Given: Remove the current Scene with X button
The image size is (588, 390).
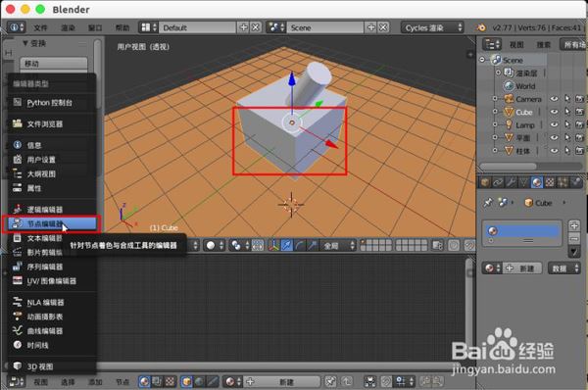Looking at the screenshot, I should (383, 27).
